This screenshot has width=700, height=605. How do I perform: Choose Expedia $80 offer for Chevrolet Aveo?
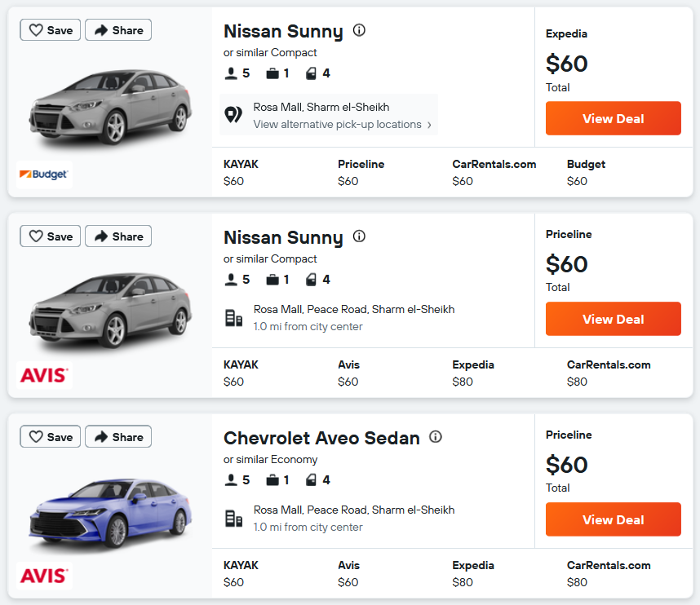(x=472, y=574)
